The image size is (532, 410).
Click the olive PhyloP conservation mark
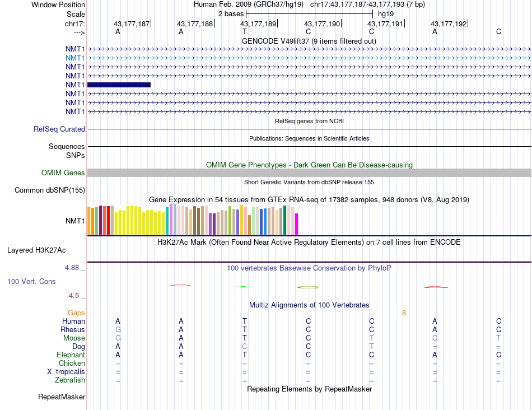pos(308,287)
